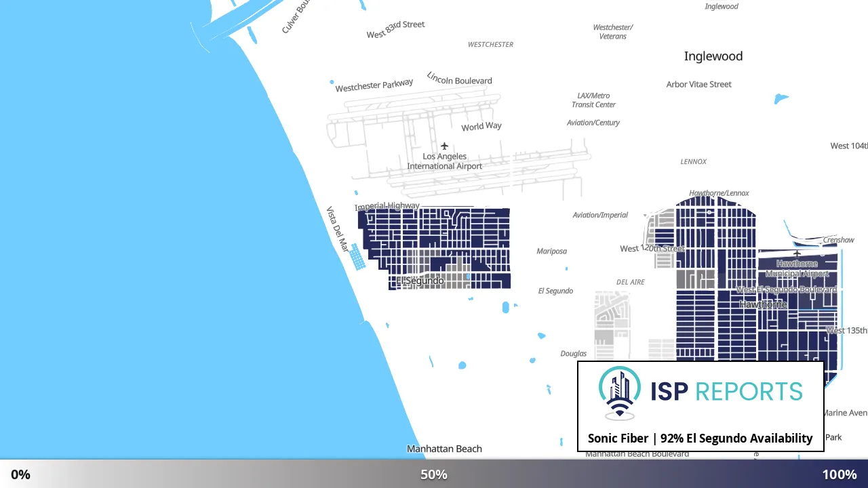Click the Los Angeles International Airport plane icon
This screenshot has height=488, width=868.
[444, 146]
